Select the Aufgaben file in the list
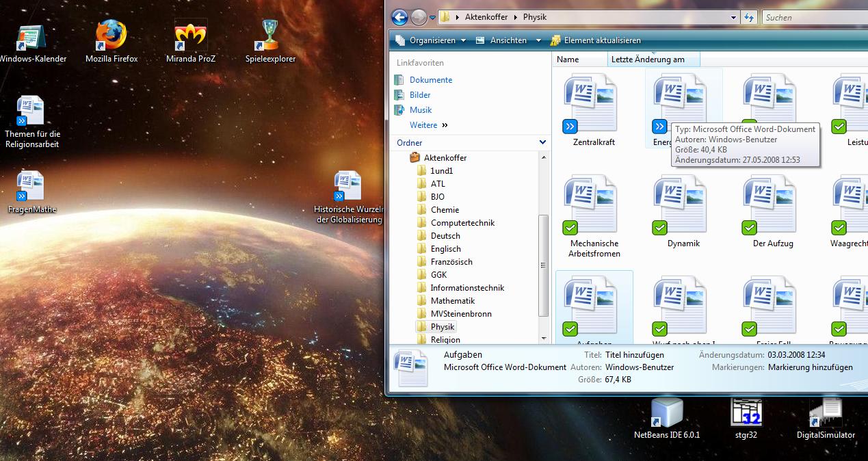The width and height of the screenshot is (868, 461). pos(594,308)
